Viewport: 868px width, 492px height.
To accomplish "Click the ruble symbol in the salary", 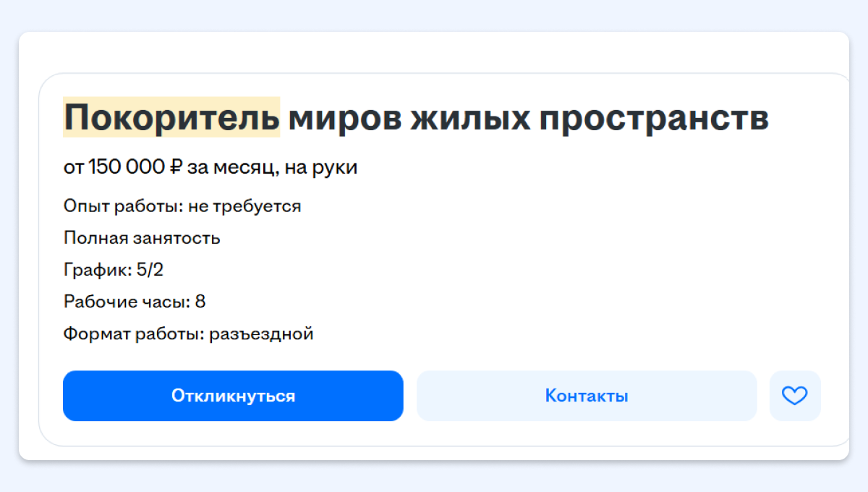I will [176, 168].
